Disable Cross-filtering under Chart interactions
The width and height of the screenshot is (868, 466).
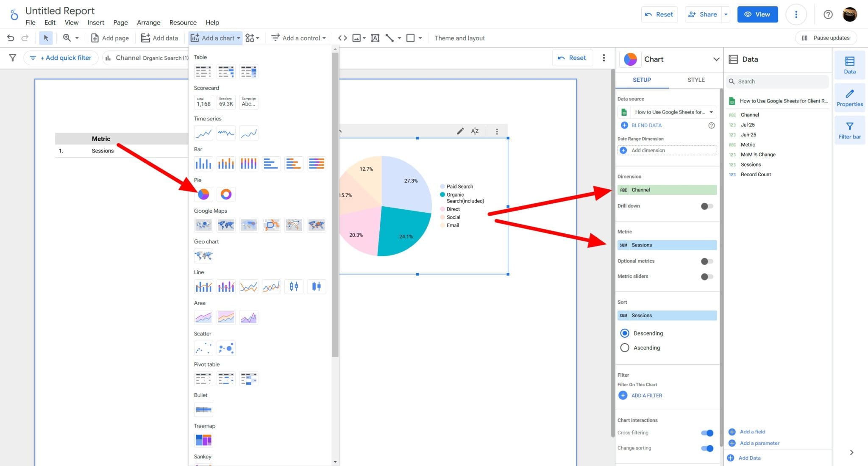707,433
